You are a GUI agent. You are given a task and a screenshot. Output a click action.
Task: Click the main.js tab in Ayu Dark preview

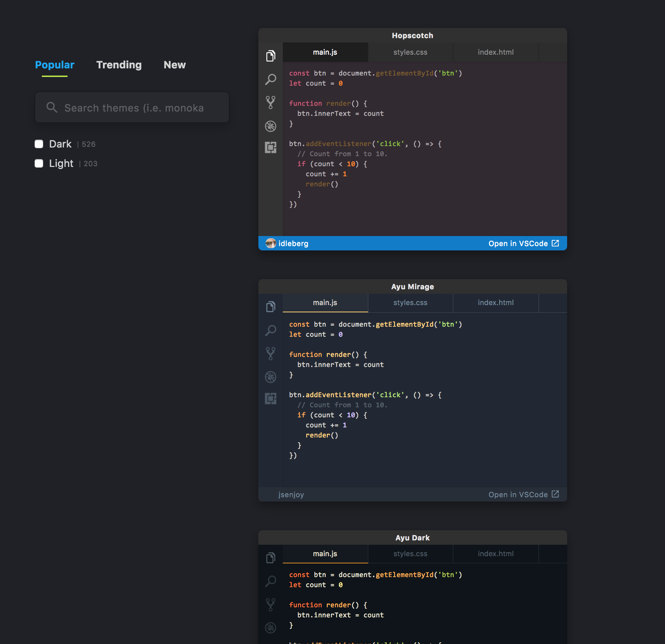pos(325,554)
